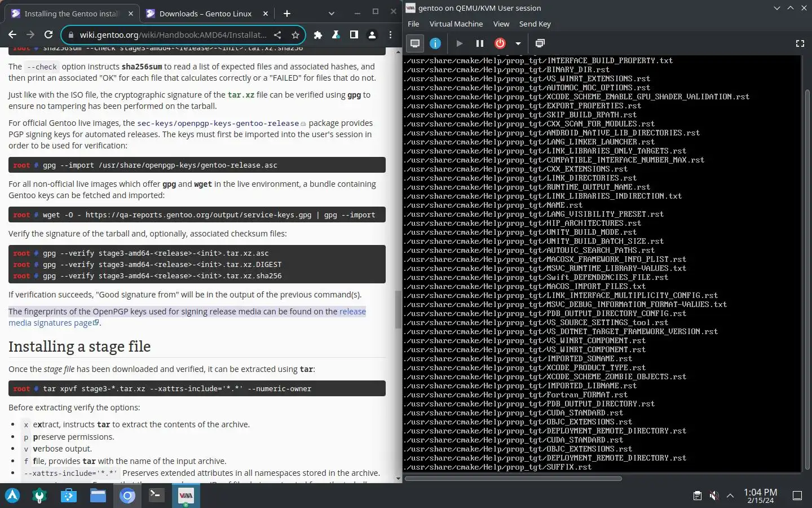Viewport: 812px width, 508px height.
Task: Toggle the browser side panel icon
Action: 354,35
